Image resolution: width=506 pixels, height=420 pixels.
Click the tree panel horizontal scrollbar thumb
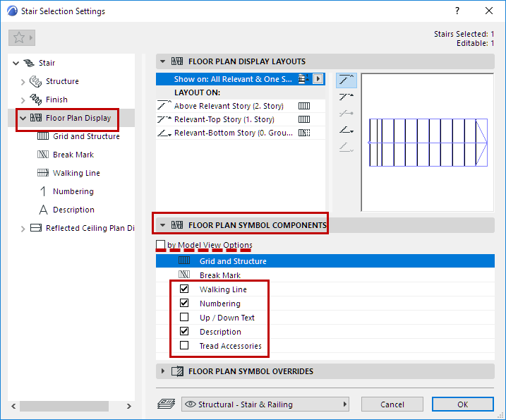click(x=64, y=406)
